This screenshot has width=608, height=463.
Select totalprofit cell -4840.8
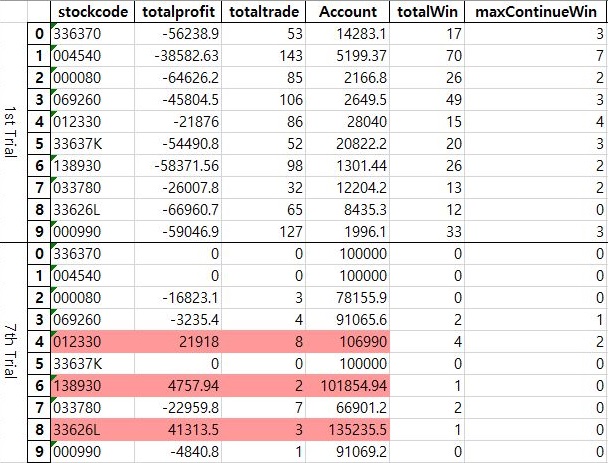178,452
